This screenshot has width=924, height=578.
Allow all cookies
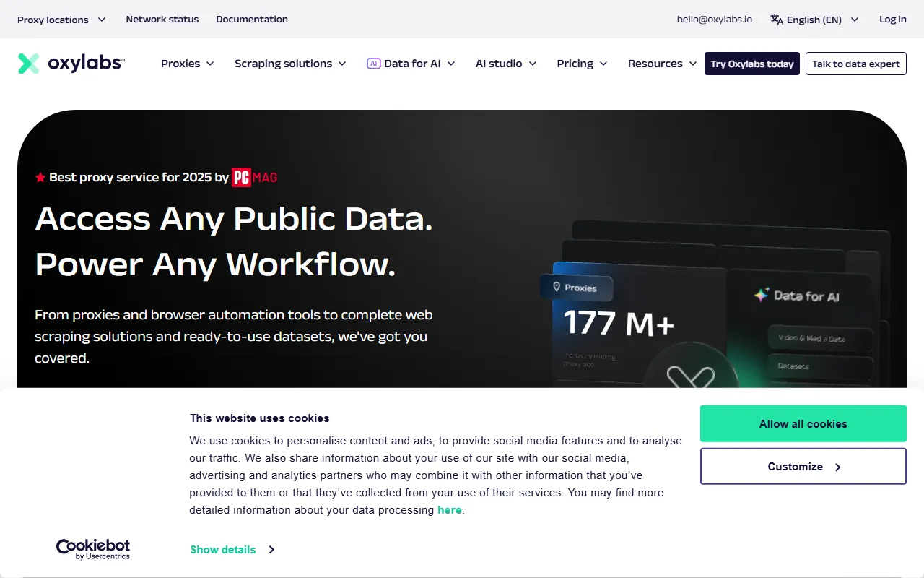[x=803, y=423]
